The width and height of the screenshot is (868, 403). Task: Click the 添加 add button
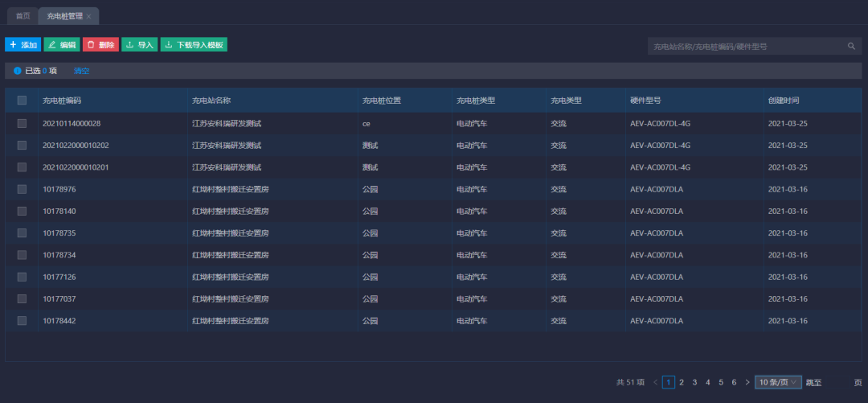23,45
